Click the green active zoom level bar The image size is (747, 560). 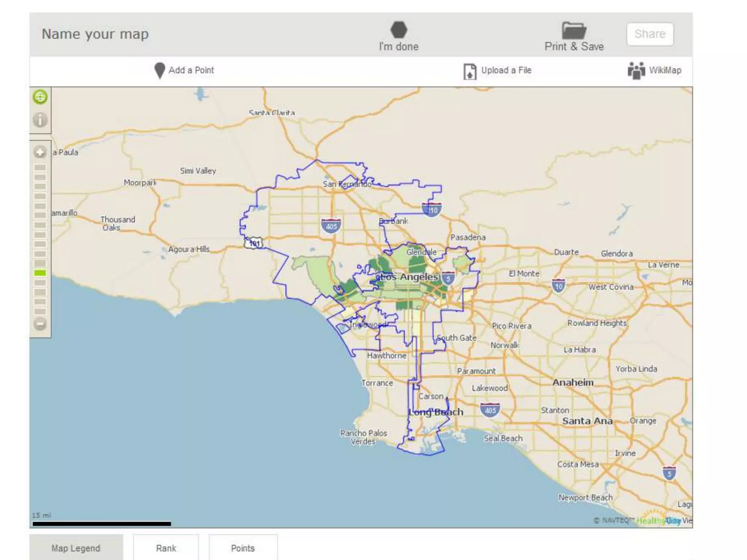[40, 273]
